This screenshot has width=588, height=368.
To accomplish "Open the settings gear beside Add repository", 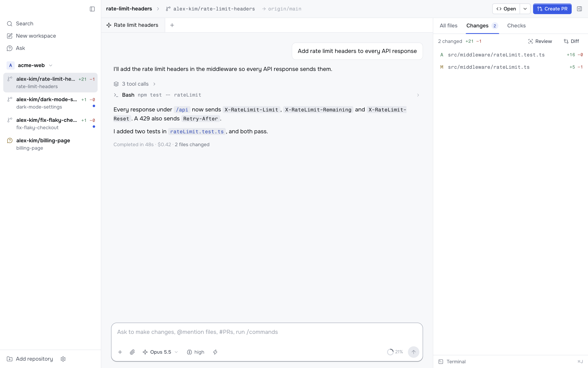I will tap(63, 359).
